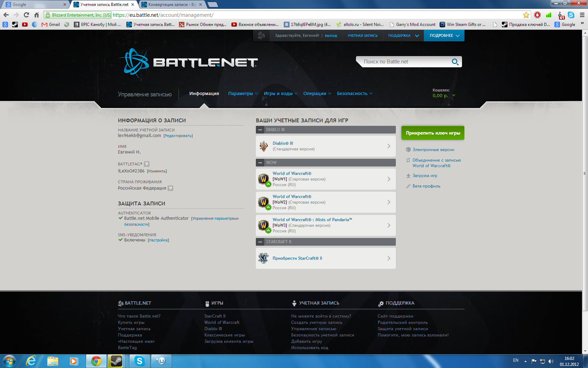Click the WoW1 World of Warcraft icon
The width and height of the screenshot is (588, 368).
point(264,179)
